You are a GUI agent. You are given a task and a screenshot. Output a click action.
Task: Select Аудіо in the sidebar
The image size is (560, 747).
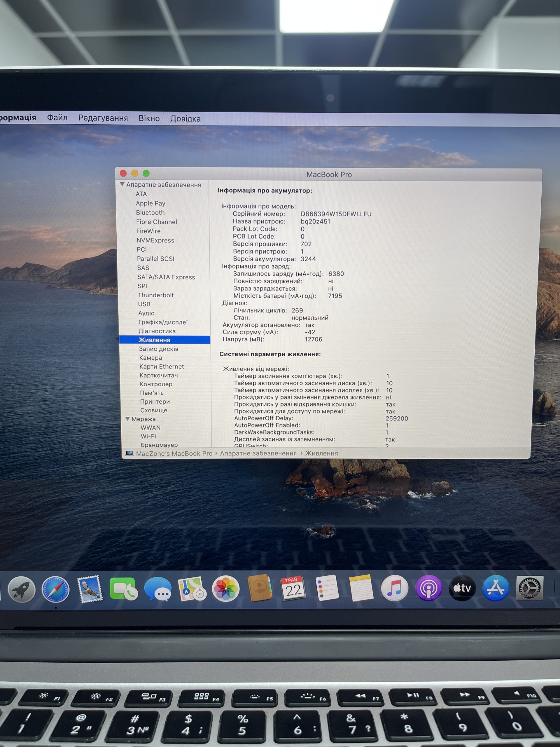[x=146, y=313]
